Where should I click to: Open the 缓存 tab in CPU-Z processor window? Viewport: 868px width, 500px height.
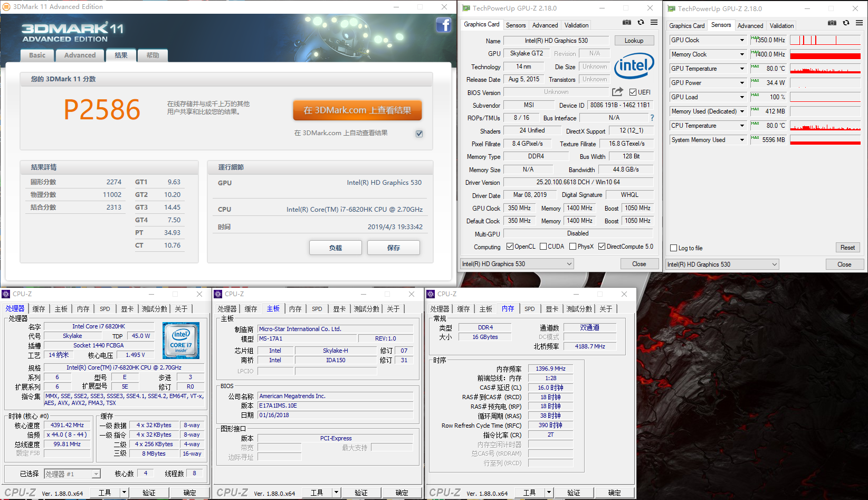click(x=39, y=309)
